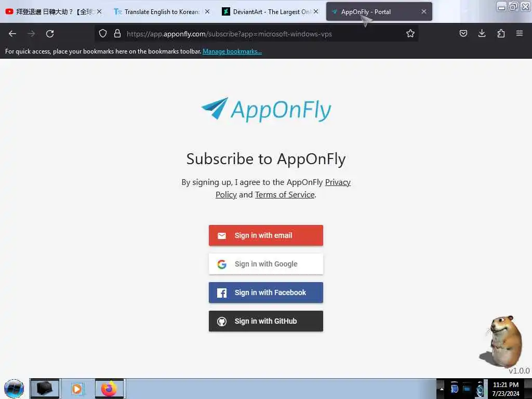Go back using the browser back arrow
This screenshot has width=532, height=399.
click(12, 34)
